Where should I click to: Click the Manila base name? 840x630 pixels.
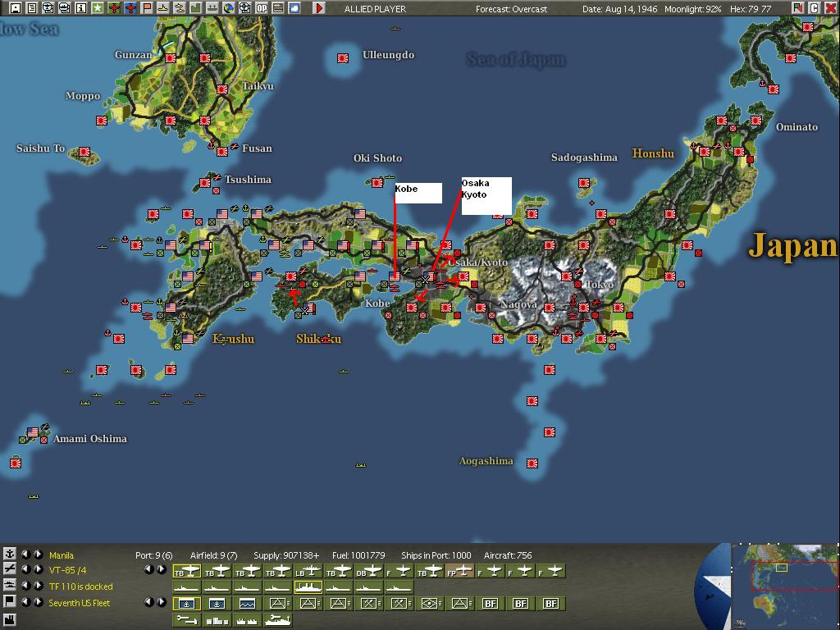click(61, 555)
